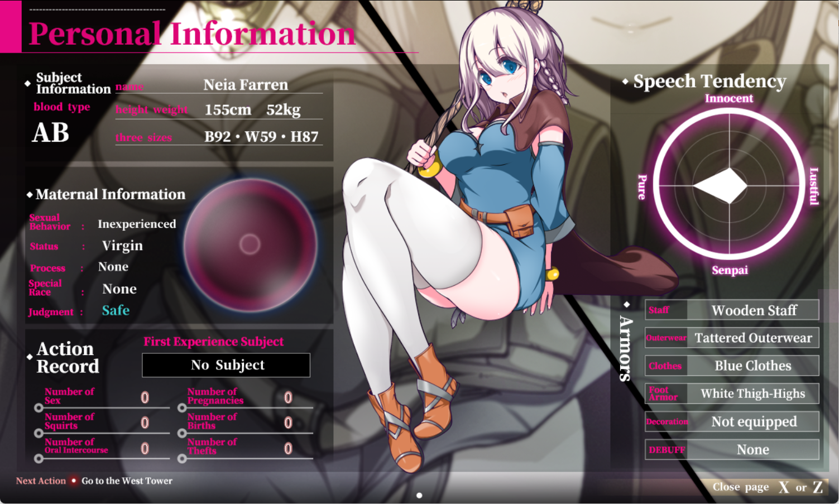Click the Speech Tendency heading

click(709, 81)
